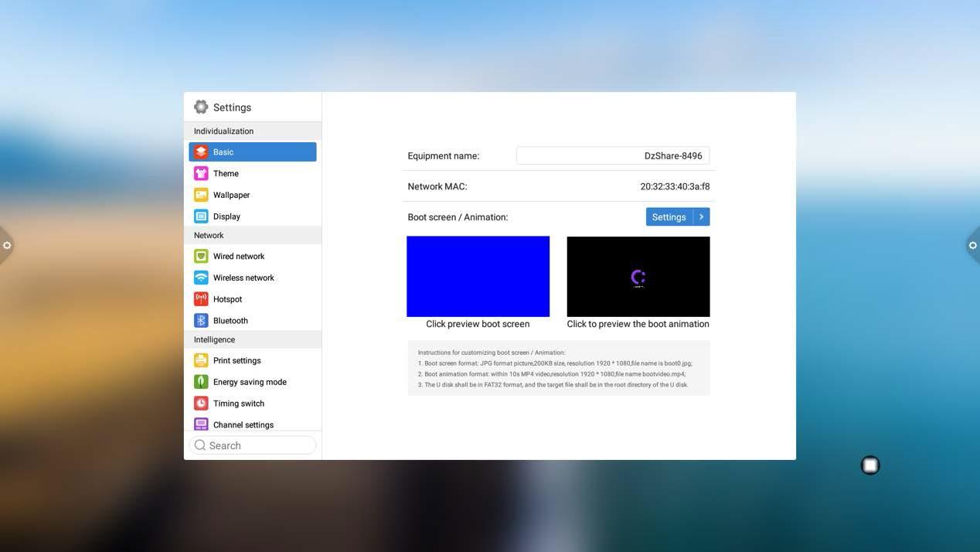Click the blue boot screen color preview
The height and width of the screenshot is (552, 980).
(478, 276)
